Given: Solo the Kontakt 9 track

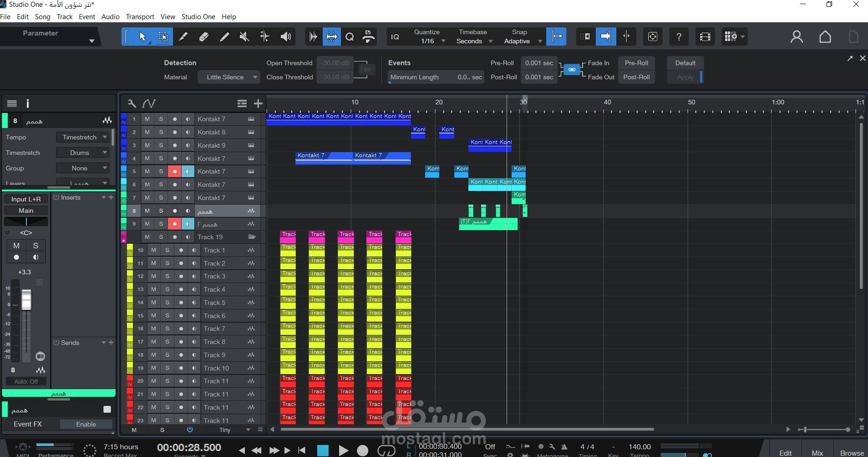Looking at the screenshot, I should click(161, 145).
